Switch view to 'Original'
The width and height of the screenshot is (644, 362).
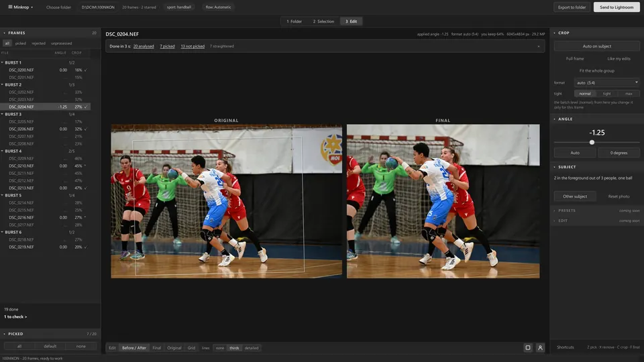(x=174, y=348)
